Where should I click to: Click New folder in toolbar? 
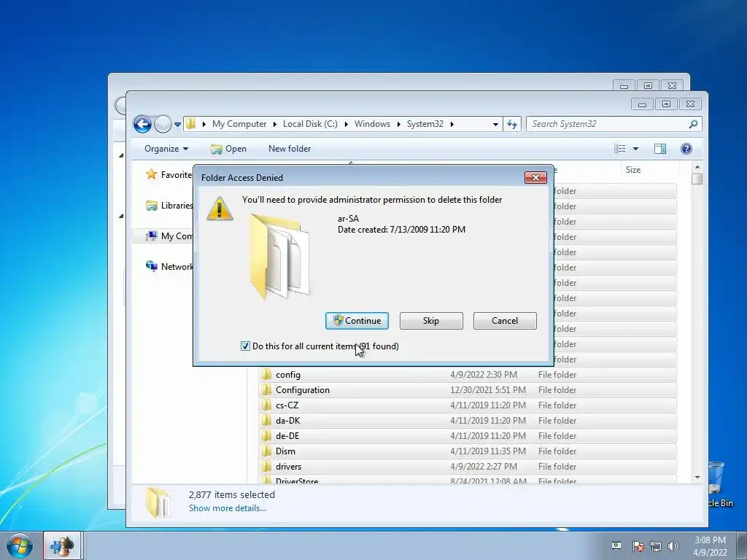290,149
